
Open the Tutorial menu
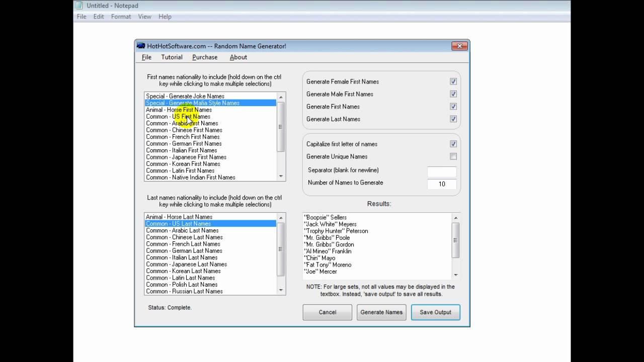tap(172, 57)
